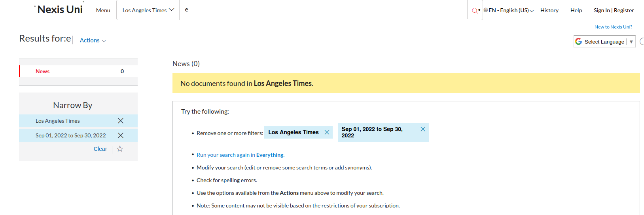The width and height of the screenshot is (644, 215).
Task: Open the Los Angeles Times source dropdown
Action: [148, 10]
